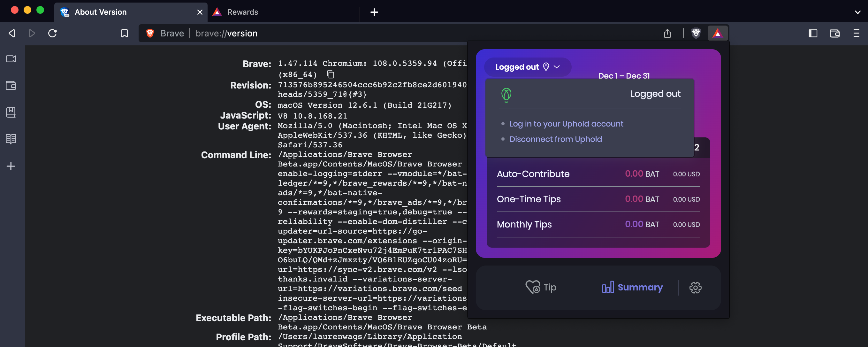868x347 pixels.
Task: Open the reading list sidebar icon
Action: tap(11, 139)
